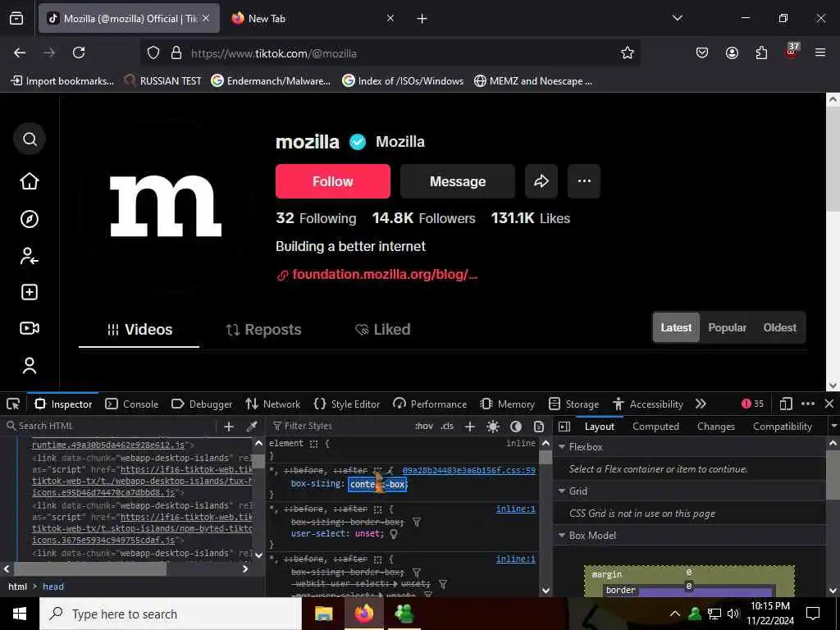Open the Firefox View icon
The width and height of the screenshot is (840, 630).
pyautogui.click(x=16, y=19)
